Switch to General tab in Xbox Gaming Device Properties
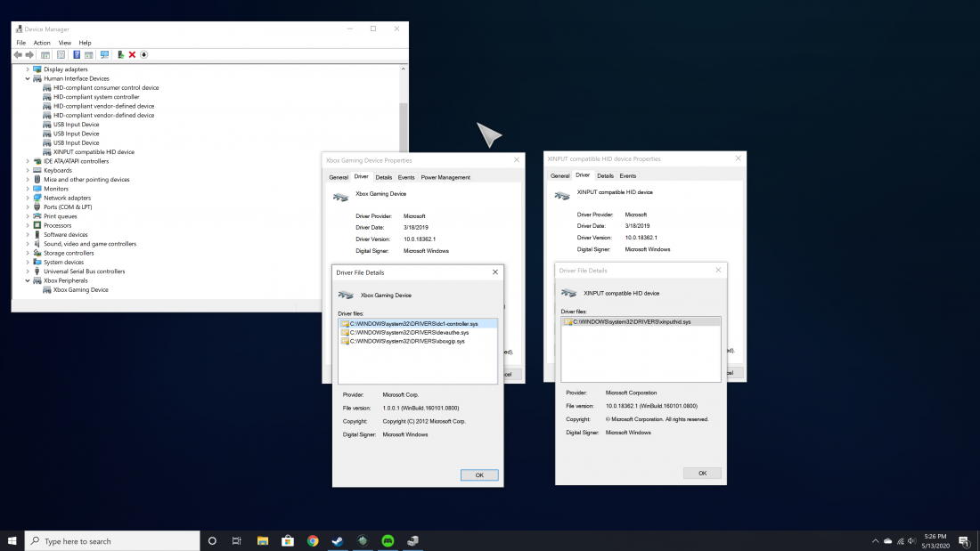 339,177
